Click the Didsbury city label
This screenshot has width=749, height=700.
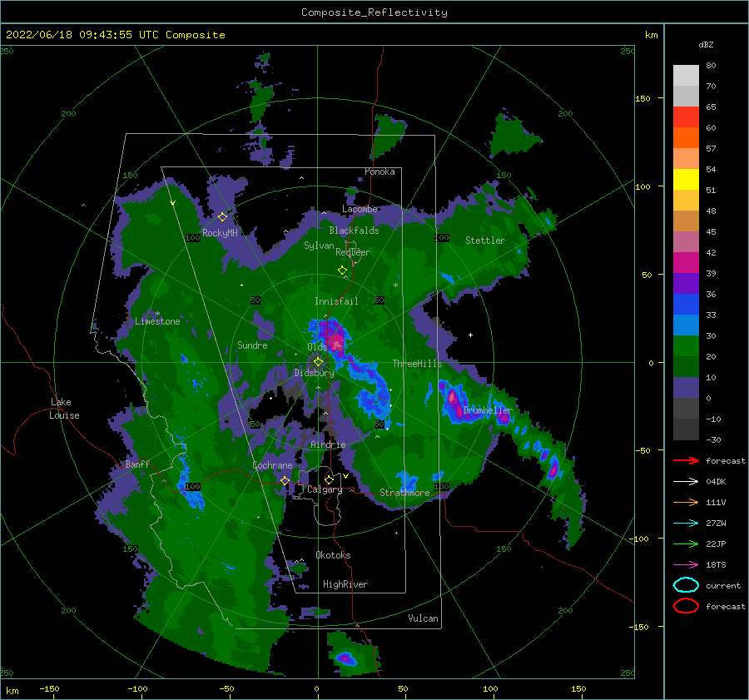click(x=314, y=373)
